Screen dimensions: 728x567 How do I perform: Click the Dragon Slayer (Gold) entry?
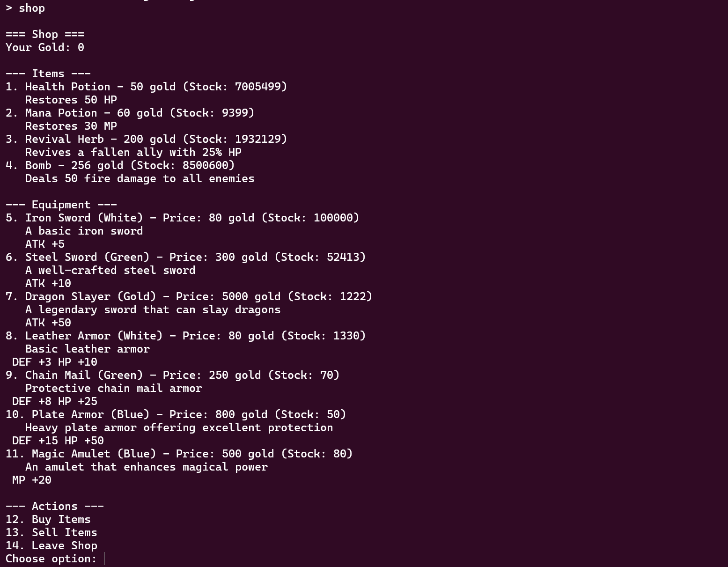pos(189,296)
